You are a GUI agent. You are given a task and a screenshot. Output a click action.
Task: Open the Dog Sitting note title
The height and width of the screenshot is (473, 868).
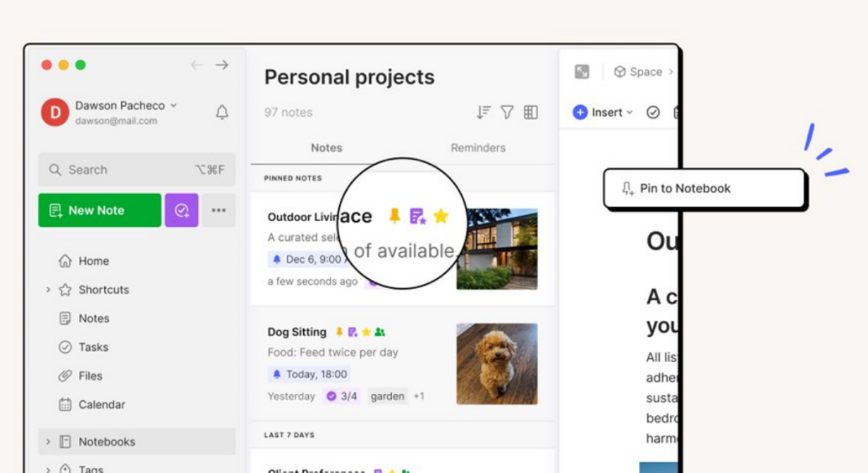pos(297,332)
